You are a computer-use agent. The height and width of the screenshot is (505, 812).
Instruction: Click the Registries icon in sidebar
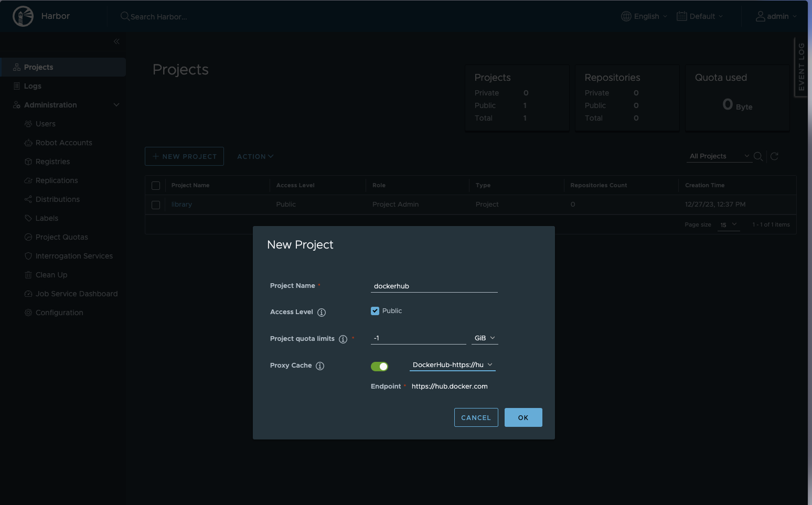coord(28,162)
